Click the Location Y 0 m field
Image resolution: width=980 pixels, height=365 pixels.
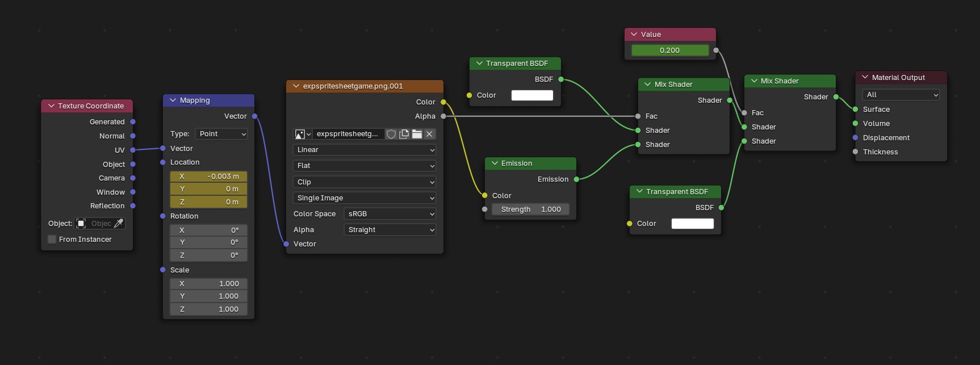[208, 189]
